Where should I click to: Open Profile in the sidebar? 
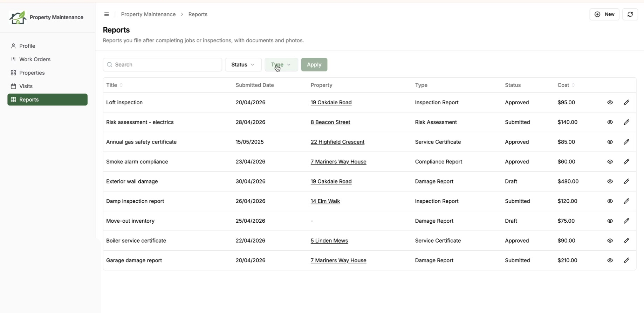point(47,46)
